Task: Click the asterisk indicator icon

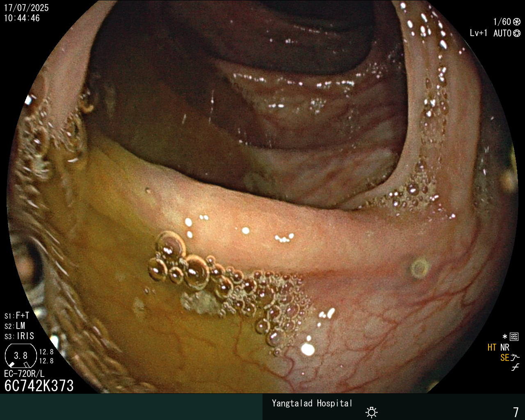Action: [505, 337]
